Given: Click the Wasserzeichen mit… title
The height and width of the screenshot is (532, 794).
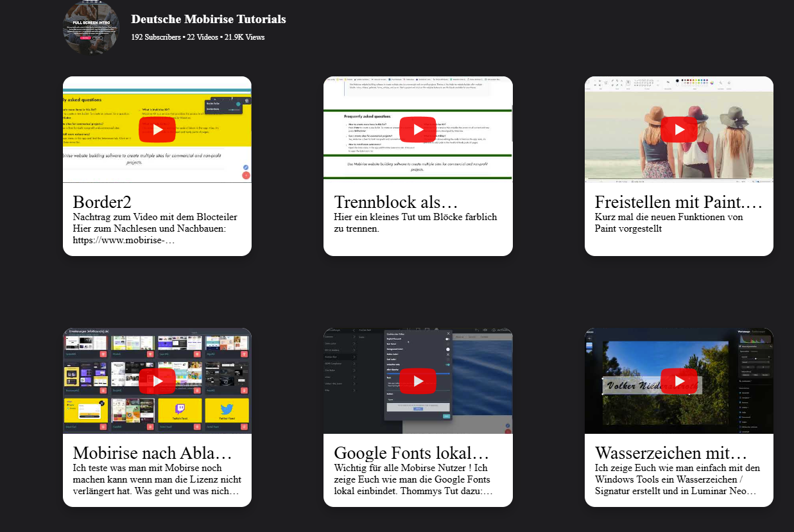Looking at the screenshot, I should 671,453.
